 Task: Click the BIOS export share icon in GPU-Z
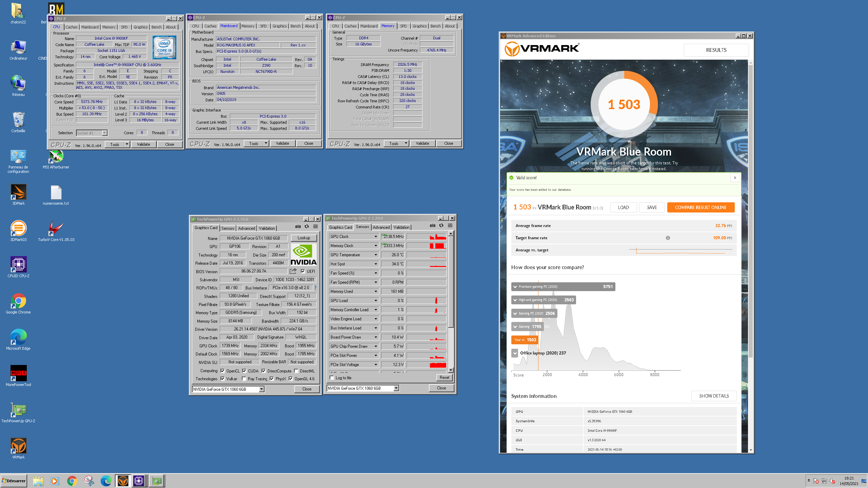click(293, 271)
